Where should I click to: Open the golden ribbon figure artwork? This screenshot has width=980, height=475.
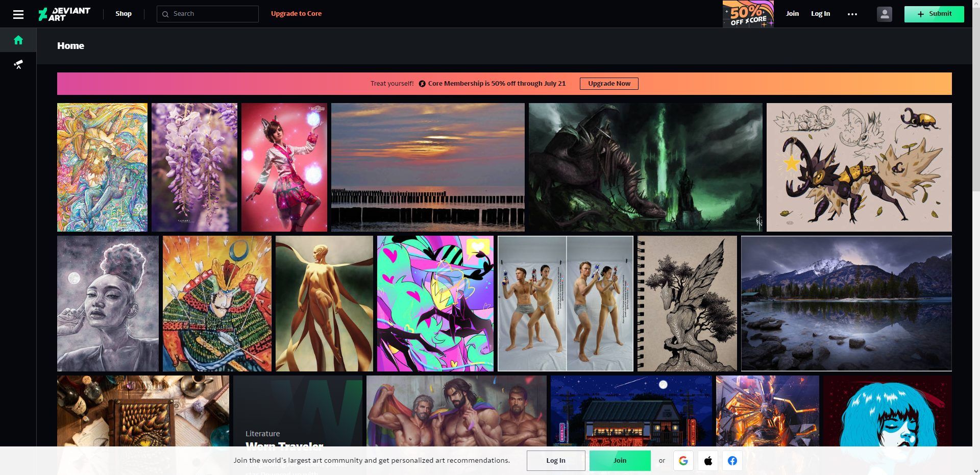click(x=324, y=304)
